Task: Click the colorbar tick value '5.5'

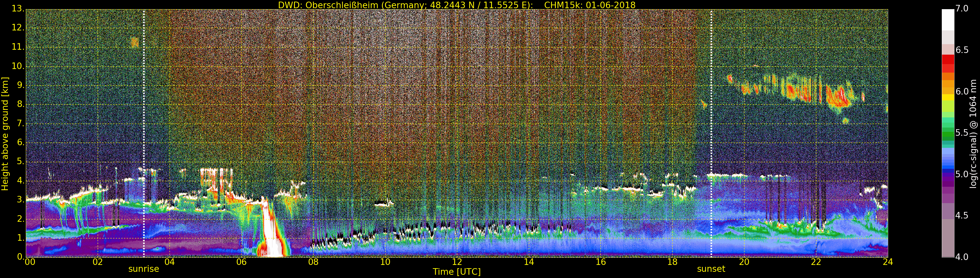Action: click(x=962, y=133)
